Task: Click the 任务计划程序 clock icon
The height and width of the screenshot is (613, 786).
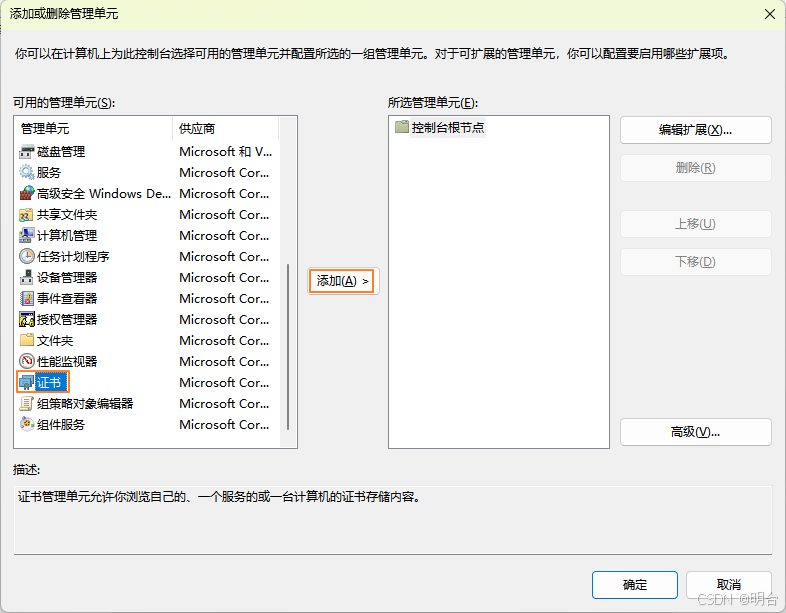Action: pyautogui.click(x=27, y=256)
